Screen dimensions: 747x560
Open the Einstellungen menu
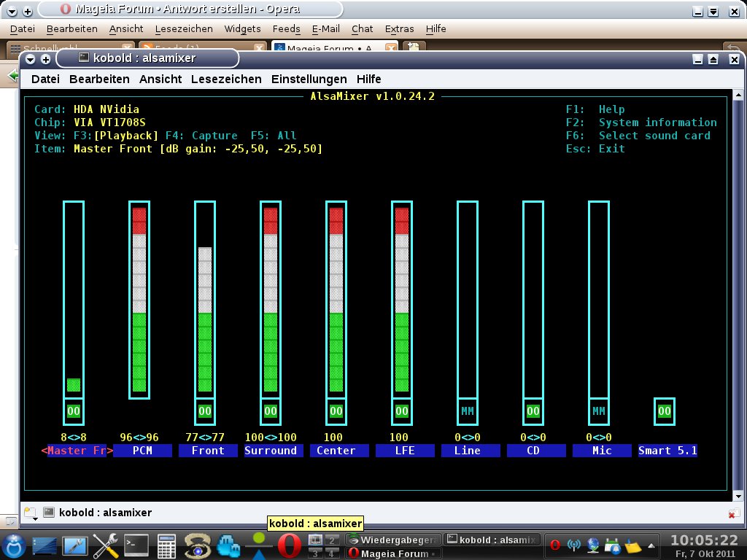[x=309, y=79]
